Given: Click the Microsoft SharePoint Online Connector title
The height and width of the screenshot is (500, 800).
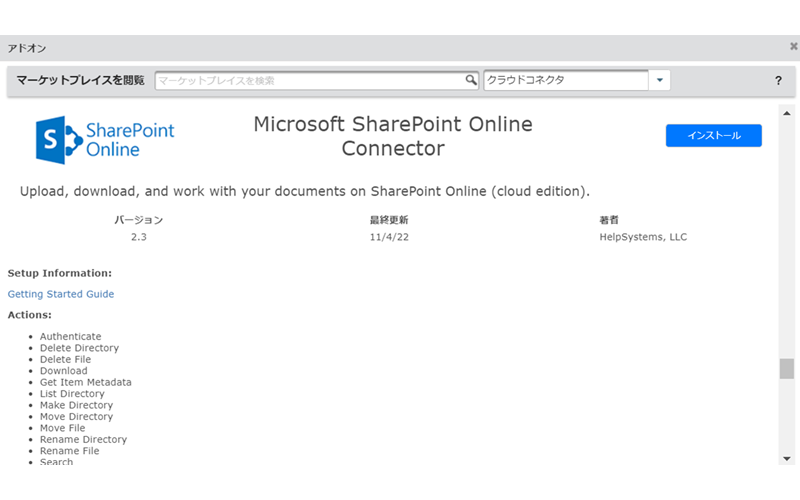Looking at the screenshot, I should point(393,136).
